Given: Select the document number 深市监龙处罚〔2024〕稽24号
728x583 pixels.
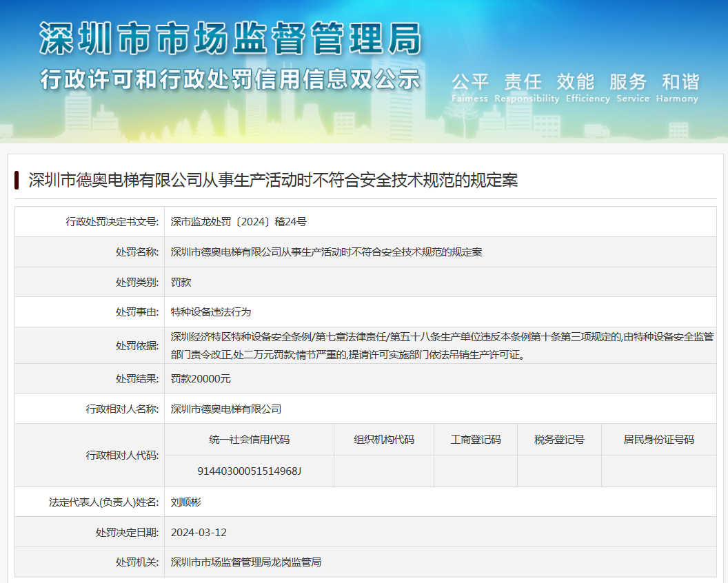Looking at the screenshot, I should click(x=239, y=222).
